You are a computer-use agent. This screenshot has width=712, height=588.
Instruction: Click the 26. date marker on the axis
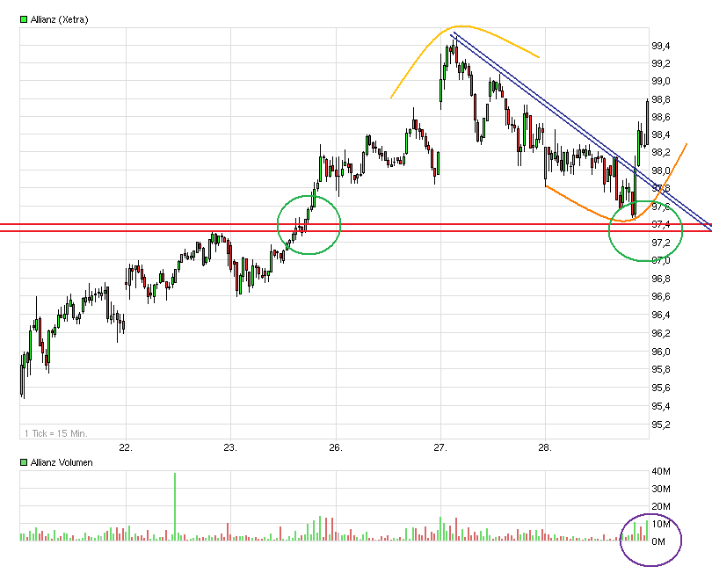(x=335, y=447)
